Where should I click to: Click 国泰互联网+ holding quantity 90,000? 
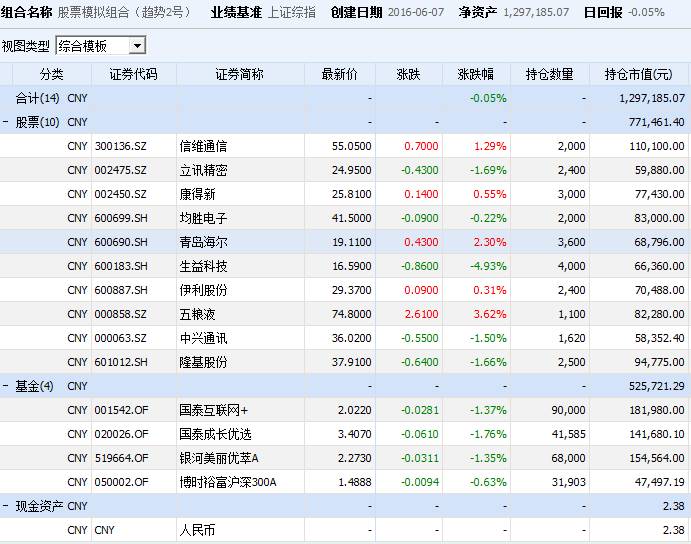coord(568,410)
